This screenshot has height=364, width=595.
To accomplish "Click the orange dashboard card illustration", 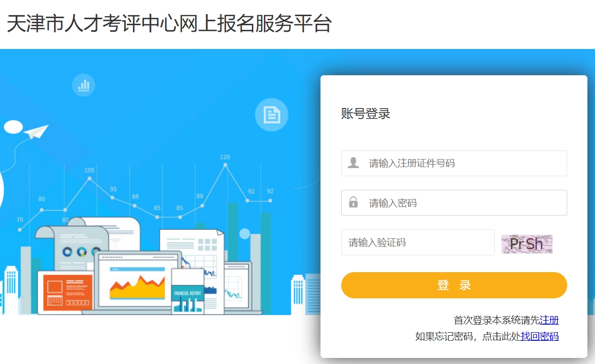I will point(66,292).
